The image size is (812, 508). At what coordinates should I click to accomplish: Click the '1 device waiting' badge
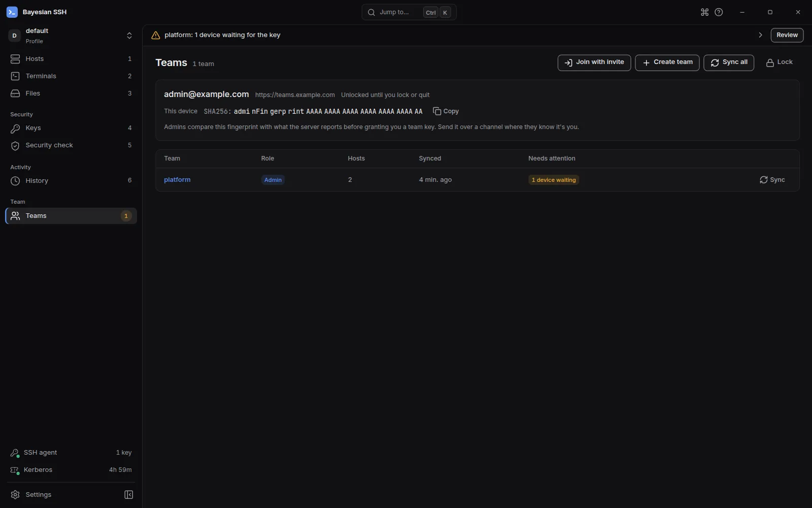554,180
